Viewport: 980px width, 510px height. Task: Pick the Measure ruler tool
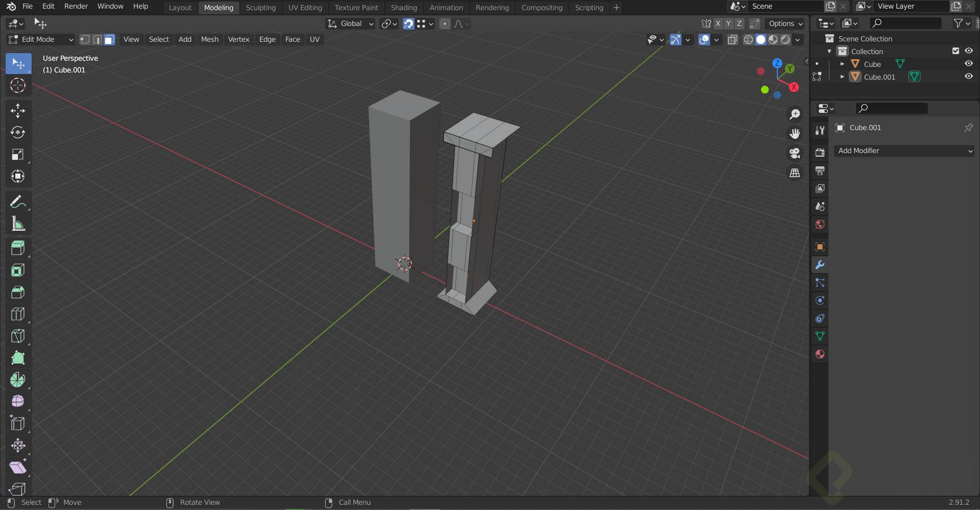pyautogui.click(x=18, y=224)
